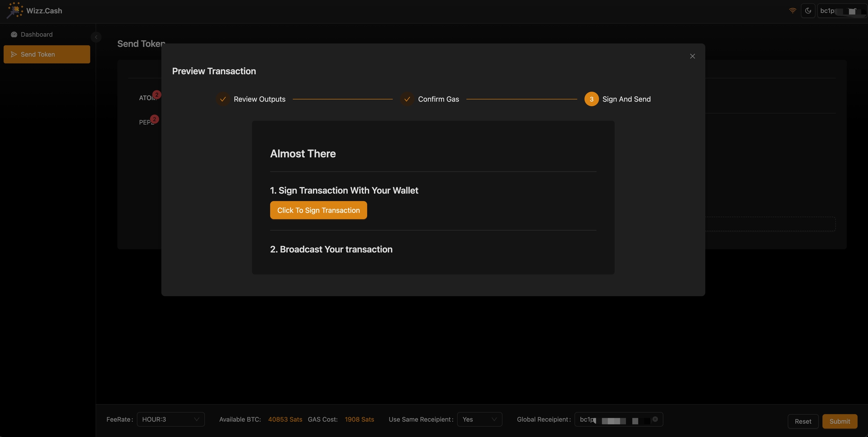
Task: Open Dashboard in the sidebar menu
Action: [x=37, y=34]
